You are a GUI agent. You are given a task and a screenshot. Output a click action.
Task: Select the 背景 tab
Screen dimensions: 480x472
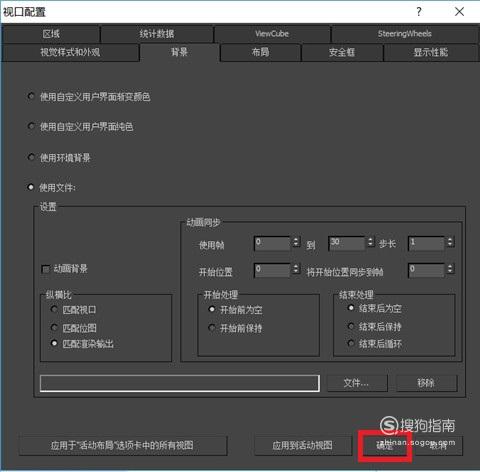tap(179, 52)
